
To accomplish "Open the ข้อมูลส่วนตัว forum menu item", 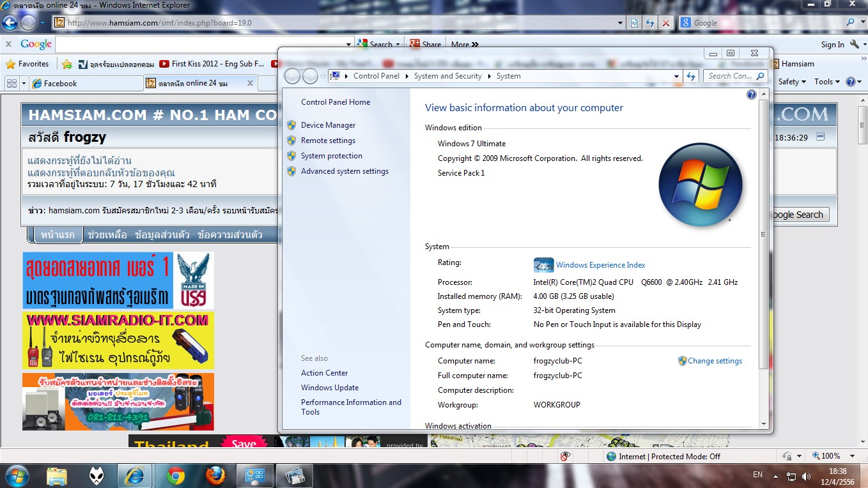I will (x=162, y=234).
